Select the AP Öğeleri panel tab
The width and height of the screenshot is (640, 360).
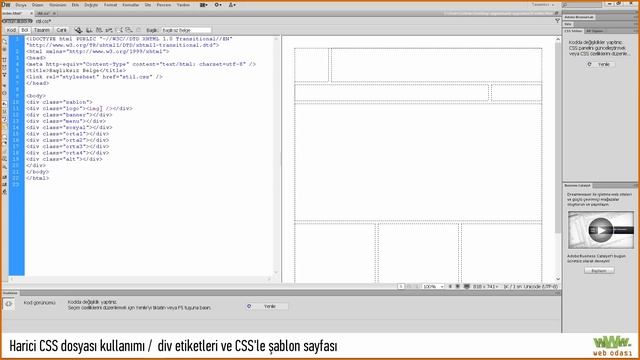pyautogui.click(x=594, y=31)
